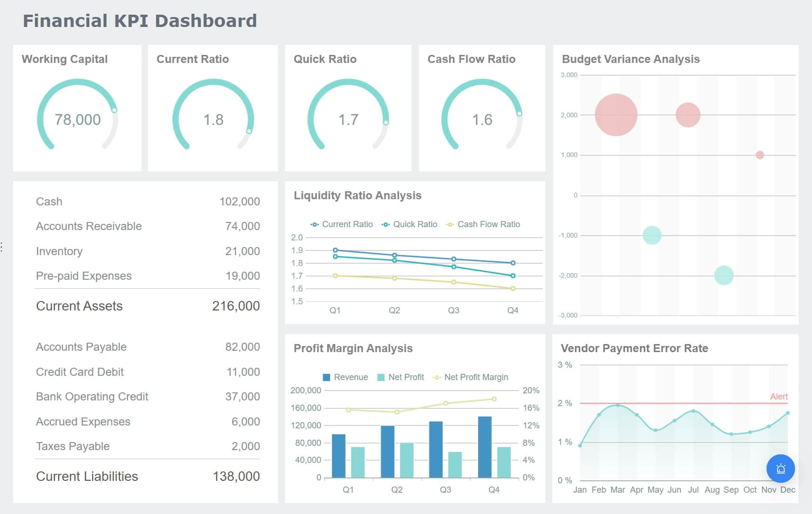
Task: Click the Jul label on Vendor chart axis
Action: pos(693,490)
